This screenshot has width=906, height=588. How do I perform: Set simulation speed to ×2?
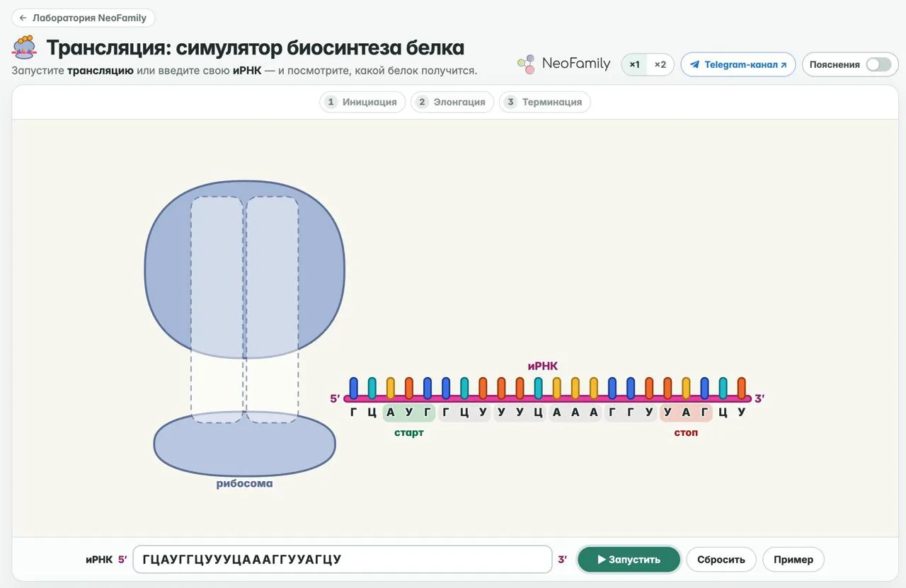click(660, 64)
